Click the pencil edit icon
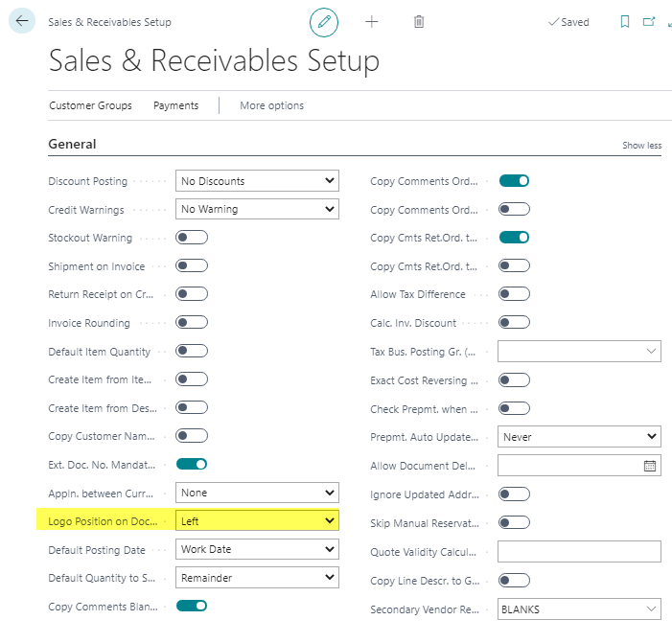This screenshot has width=672, height=643. pyautogui.click(x=324, y=22)
